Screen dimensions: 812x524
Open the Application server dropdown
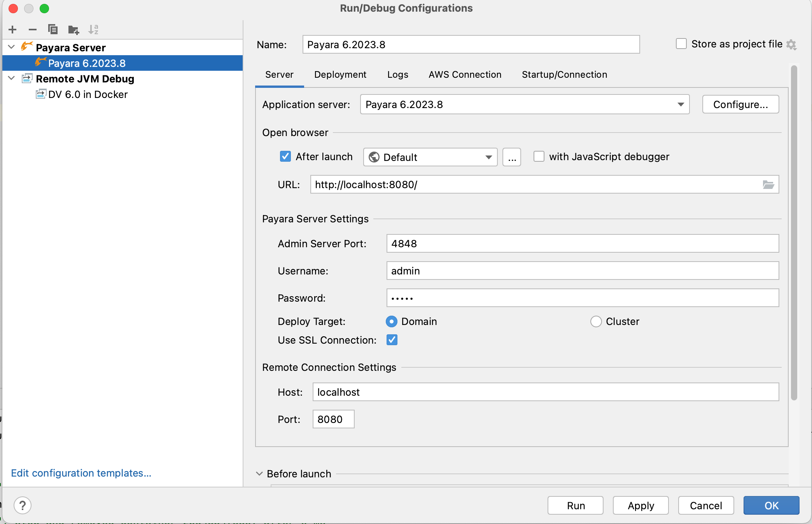tap(525, 105)
